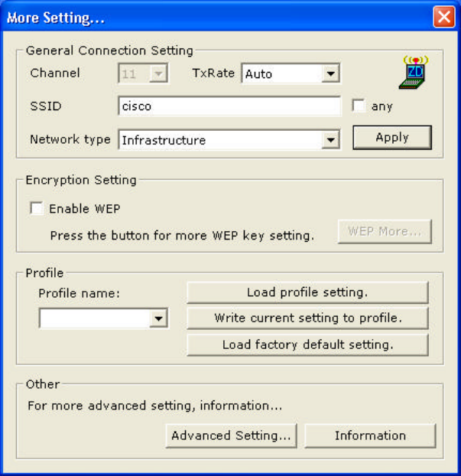
Task: Click the Apply button
Action: point(392,138)
